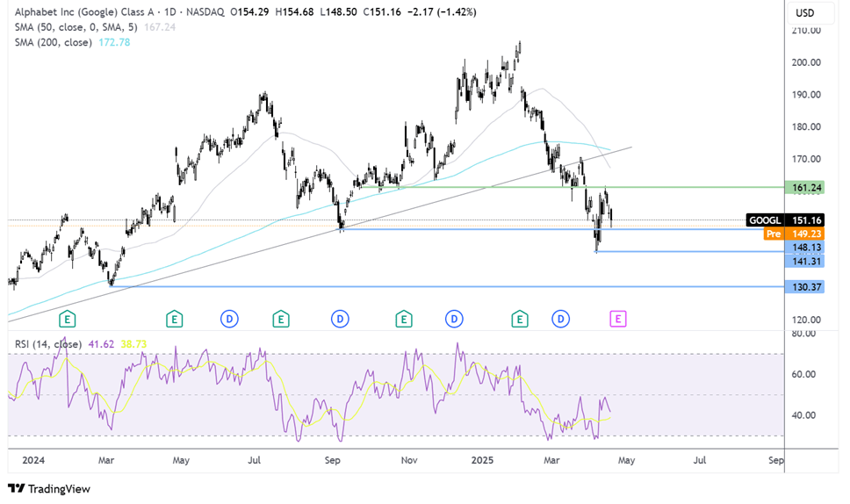The width and height of the screenshot is (850, 504).
Task: Select the blue horizontal line at 130.37
Action: click(x=449, y=287)
